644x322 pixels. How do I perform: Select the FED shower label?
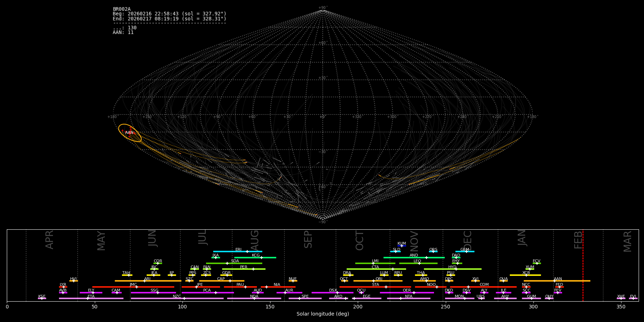pos(559,285)
